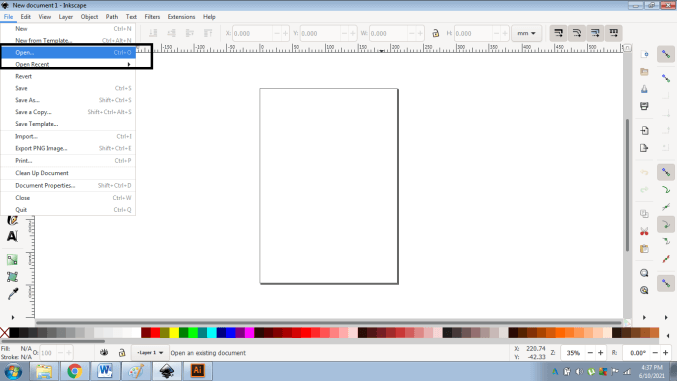Toggle current layer visibility eye icon
Screen dimensions: 677x381
coord(104,352)
